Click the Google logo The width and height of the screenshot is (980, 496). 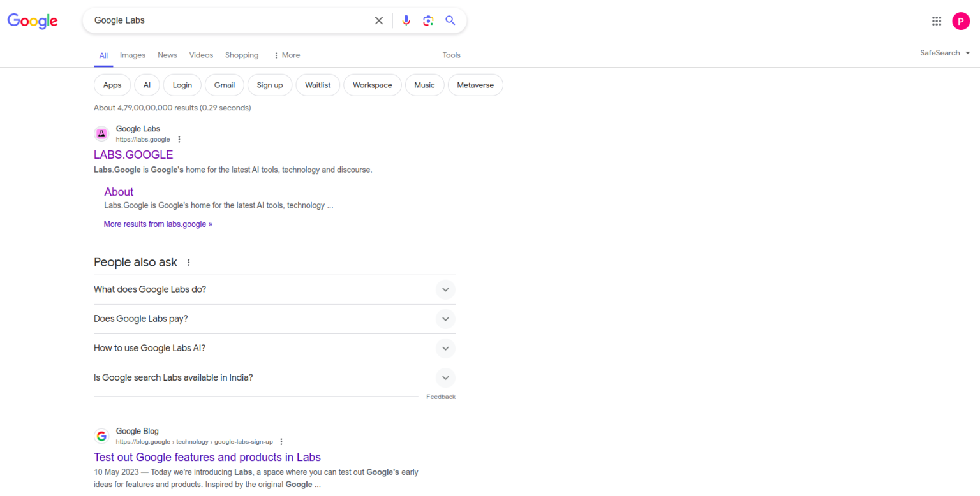33,21
